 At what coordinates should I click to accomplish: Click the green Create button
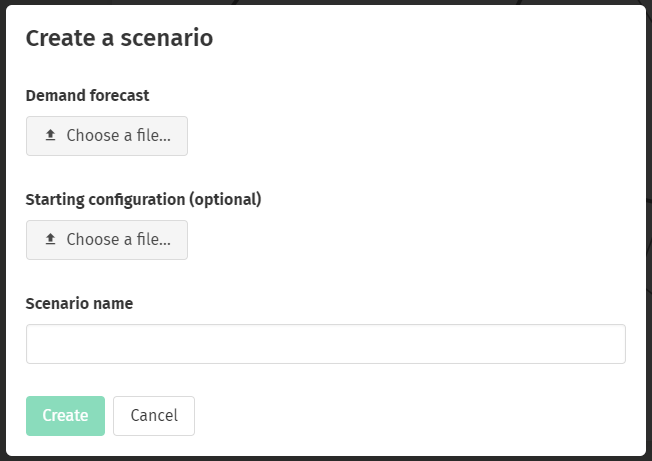(x=65, y=416)
